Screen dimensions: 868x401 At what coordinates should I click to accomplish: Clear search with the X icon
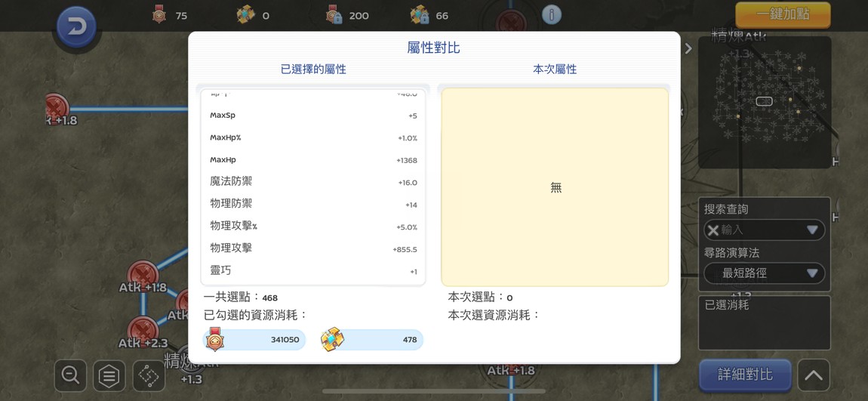pyautogui.click(x=713, y=230)
